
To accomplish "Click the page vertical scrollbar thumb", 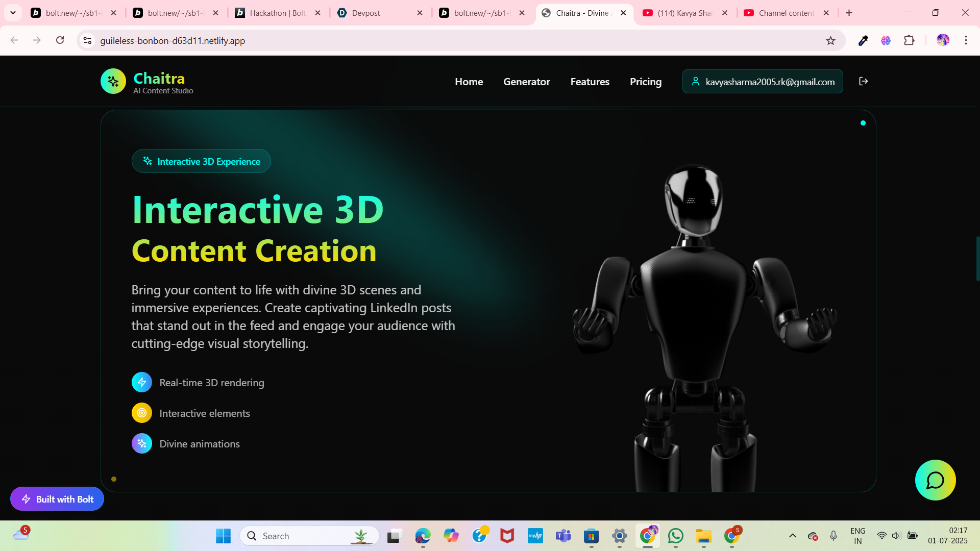I will (x=977, y=258).
